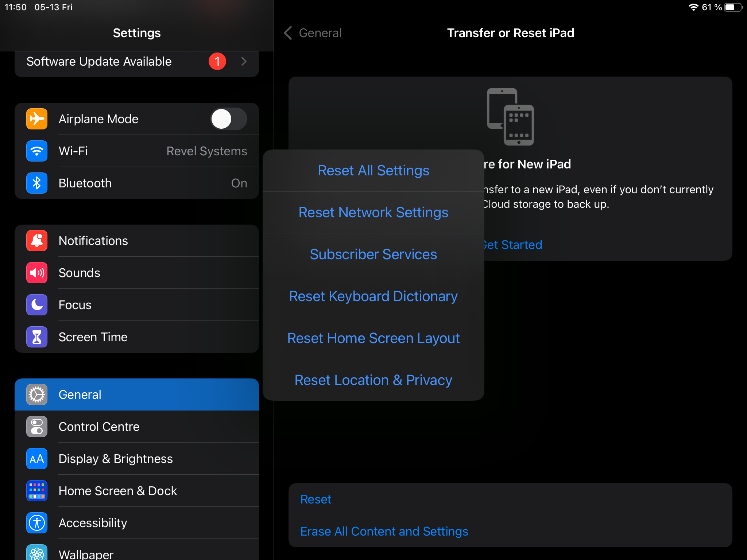747x560 pixels.
Task: Open Wi-Fi settings via its icon
Action: 37,151
